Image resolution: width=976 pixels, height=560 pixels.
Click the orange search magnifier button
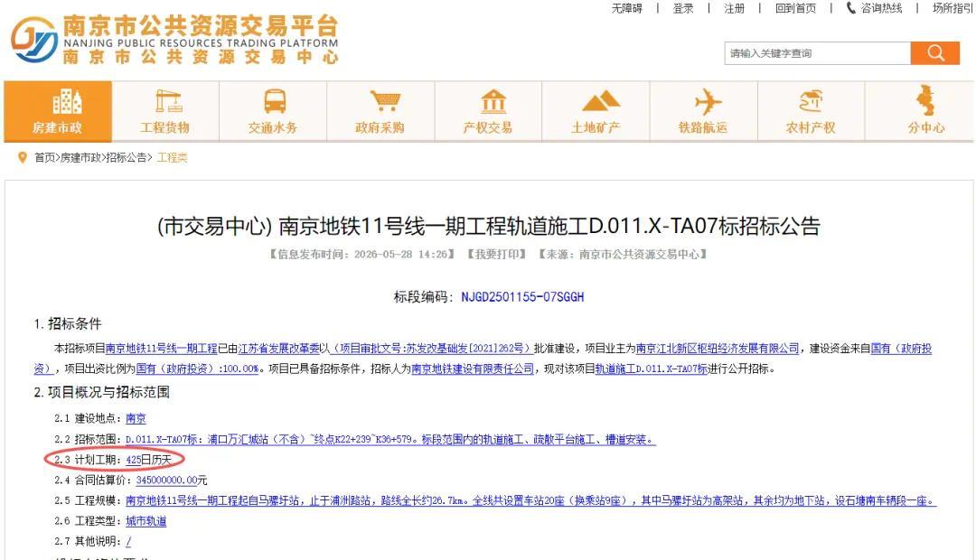click(935, 53)
